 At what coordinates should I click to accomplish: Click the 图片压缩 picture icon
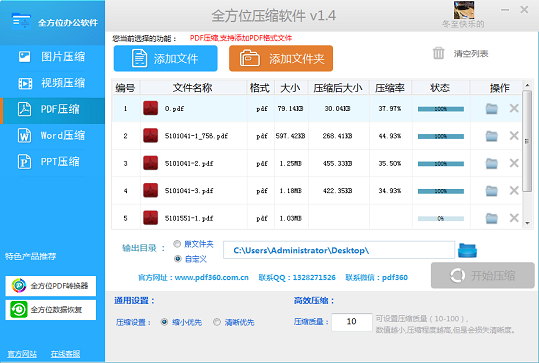coord(24,57)
